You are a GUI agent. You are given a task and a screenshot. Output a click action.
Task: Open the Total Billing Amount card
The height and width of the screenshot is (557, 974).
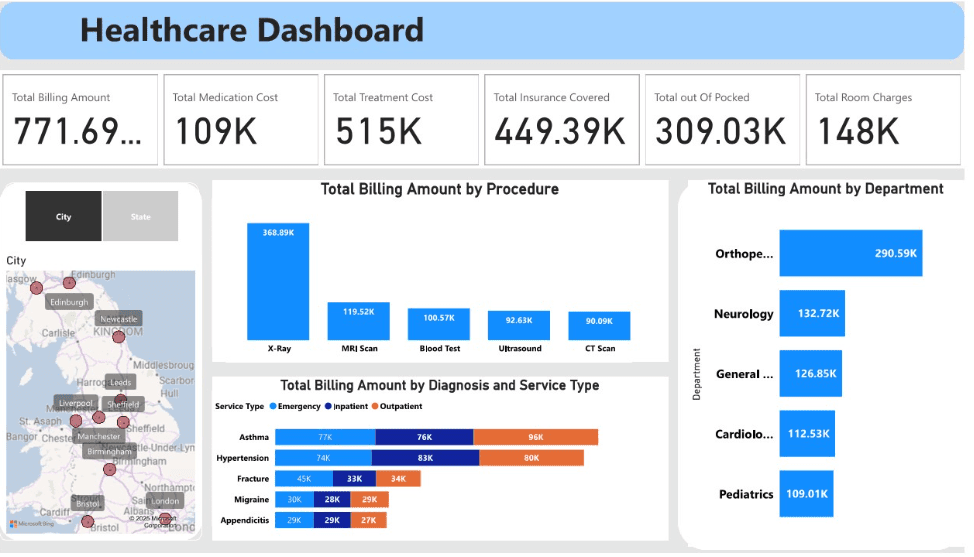80,120
